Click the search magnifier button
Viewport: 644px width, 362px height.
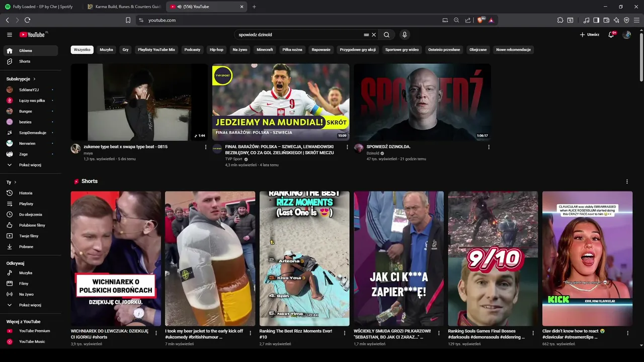click(386, 35)
